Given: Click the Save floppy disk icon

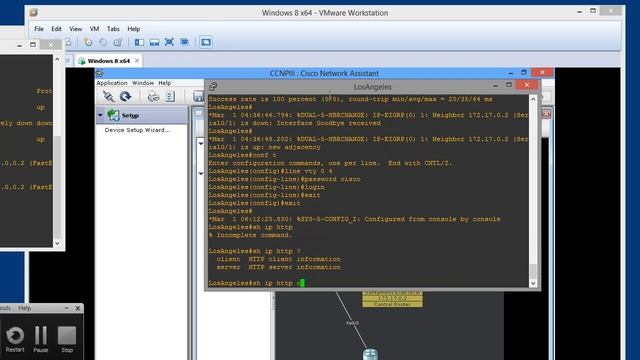Looking at the screenshot, I should tap(198, 96).
